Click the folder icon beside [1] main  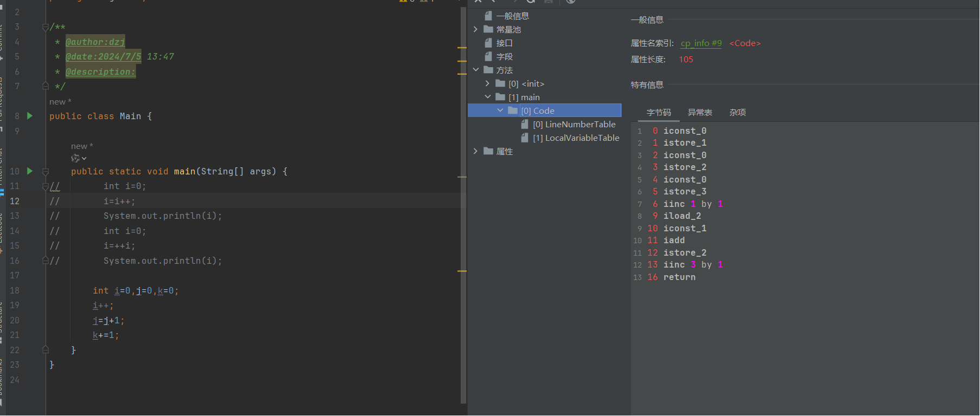(500, 97)
